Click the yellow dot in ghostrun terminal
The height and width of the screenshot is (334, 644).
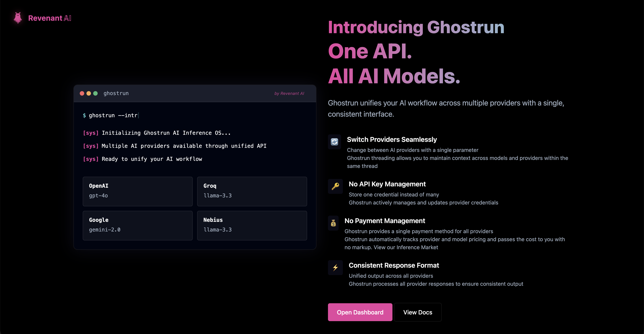[x=89, y=93]
